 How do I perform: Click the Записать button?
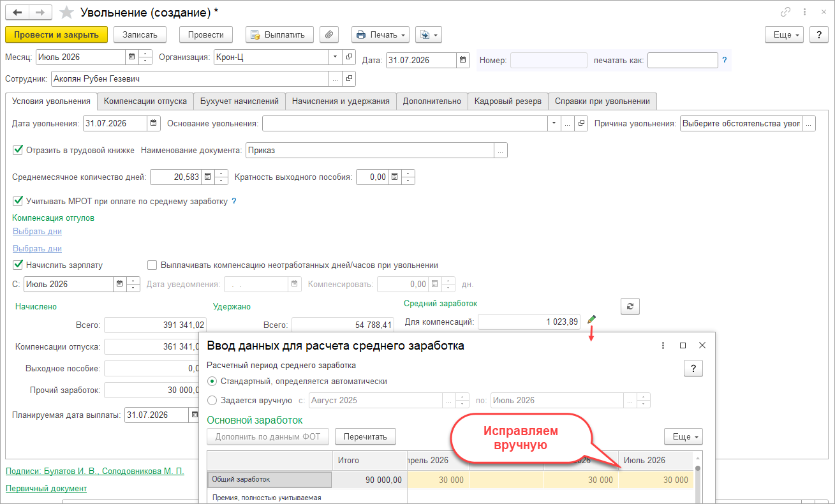pyautogui.click(x=140, y=34)
